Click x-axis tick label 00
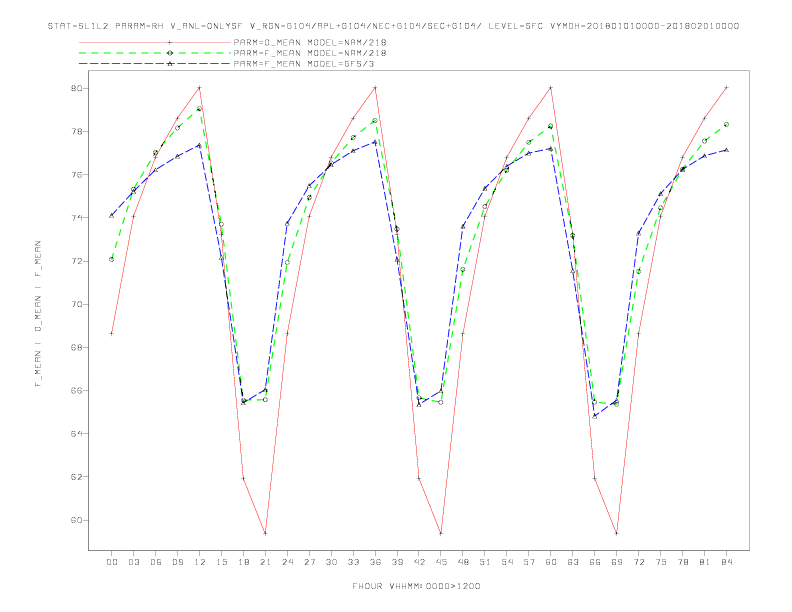Image resolution: width=792 pixels, height=612 pixels. (x=112, y=562)
